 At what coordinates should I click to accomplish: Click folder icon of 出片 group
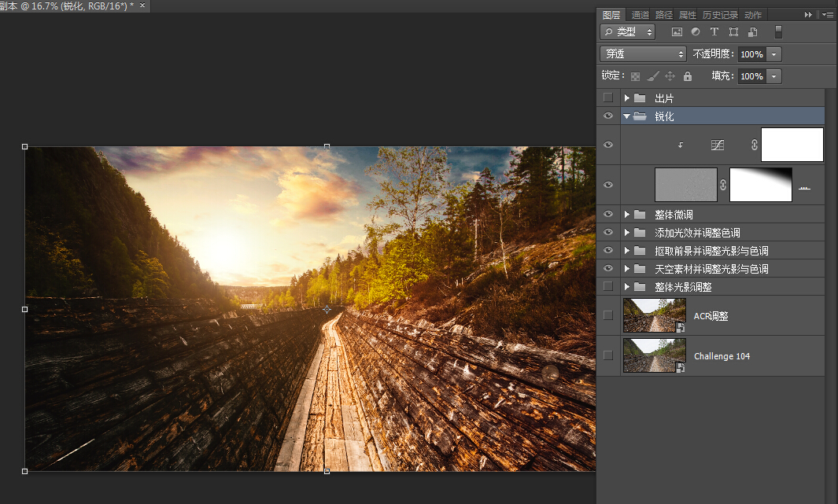640,98
